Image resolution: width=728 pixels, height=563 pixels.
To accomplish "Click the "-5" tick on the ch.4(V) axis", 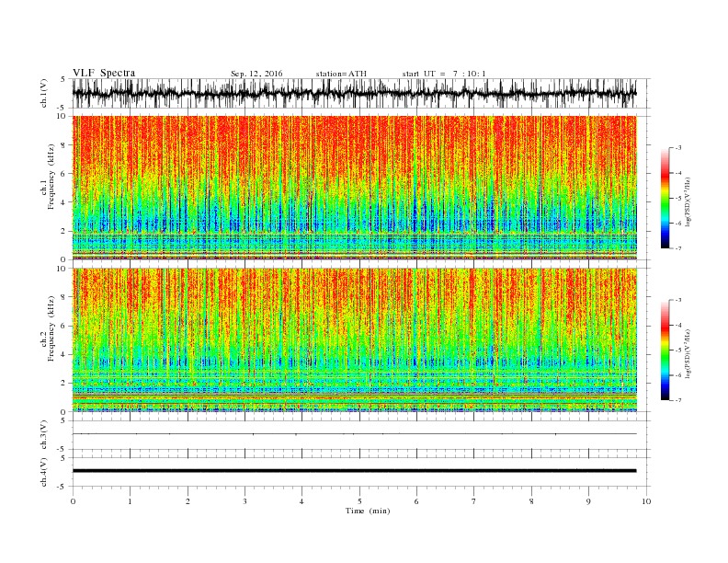I will [x=63, y=487].
